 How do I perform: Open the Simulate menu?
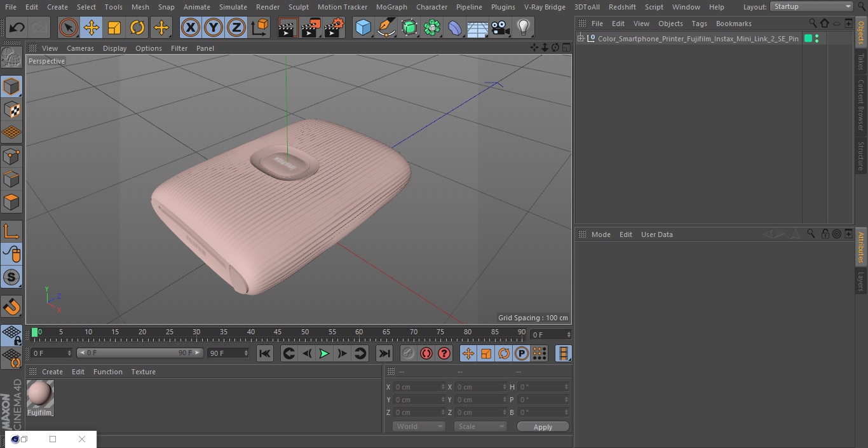click(x=233, y=7)
